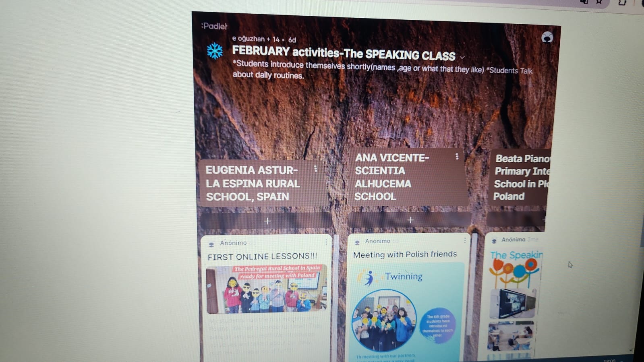Open the browser extensions puzzle icon
The height and width of the screenshot is (362, 644).
coord(622,2)
